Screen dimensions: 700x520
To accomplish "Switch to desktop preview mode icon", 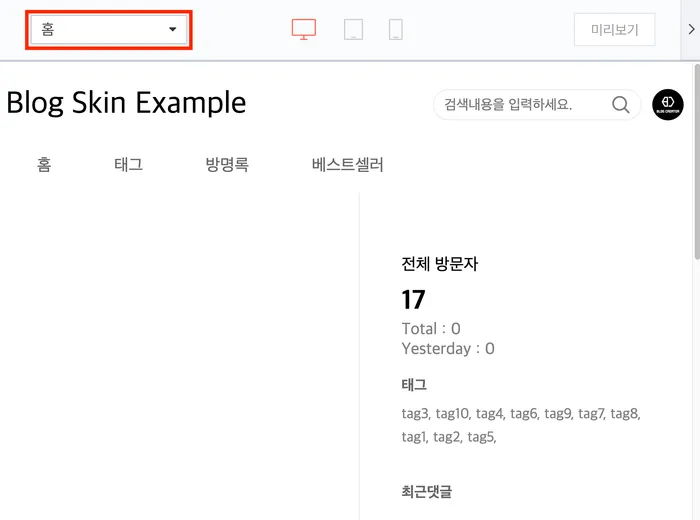I will tap(304, 29).
